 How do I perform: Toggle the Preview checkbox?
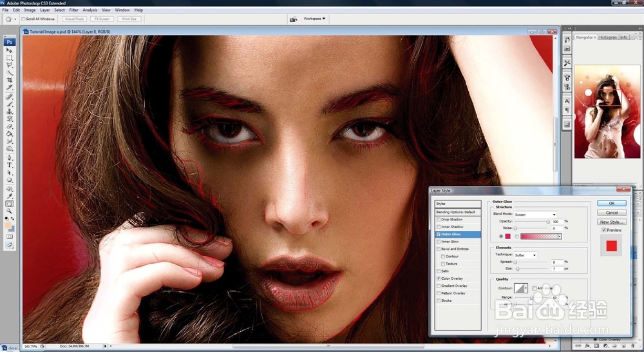click(x=604, y=230)
